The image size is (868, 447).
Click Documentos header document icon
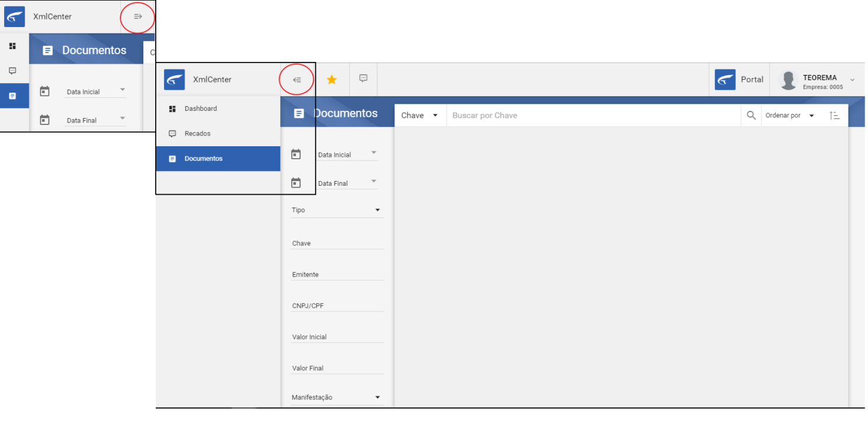pyautogui.click(x=299, y=113)
